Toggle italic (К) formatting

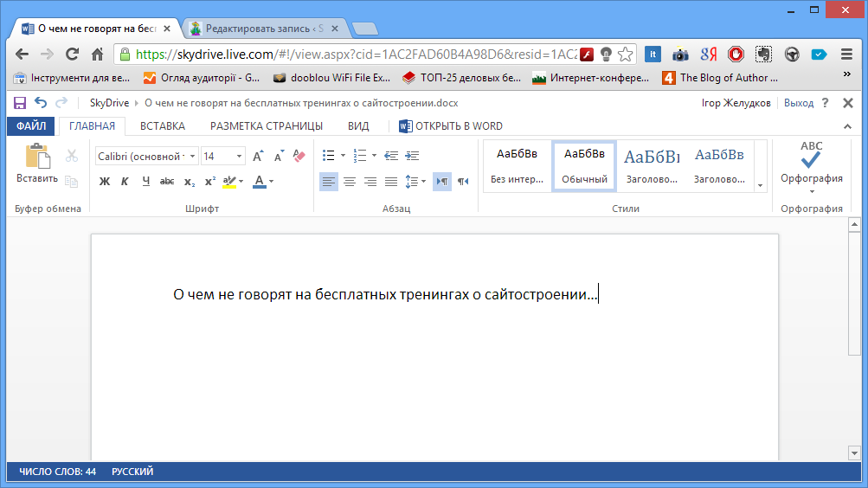tap(125, 182)
